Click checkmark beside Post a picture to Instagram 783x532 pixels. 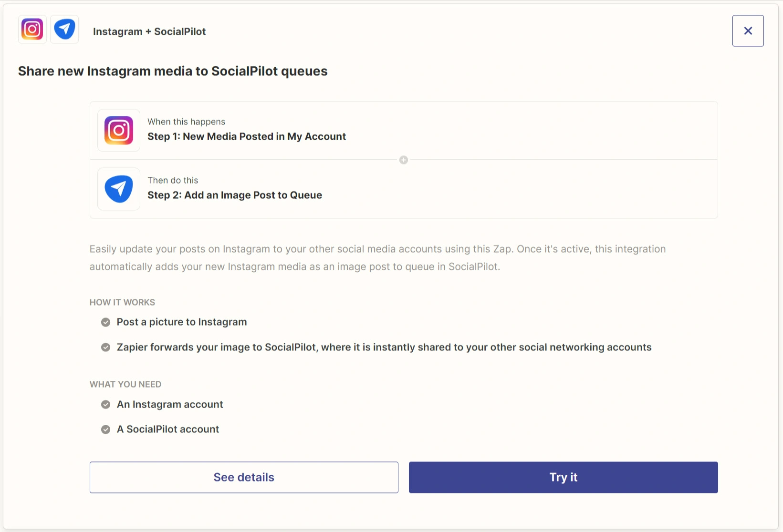(x=106, y=322)
